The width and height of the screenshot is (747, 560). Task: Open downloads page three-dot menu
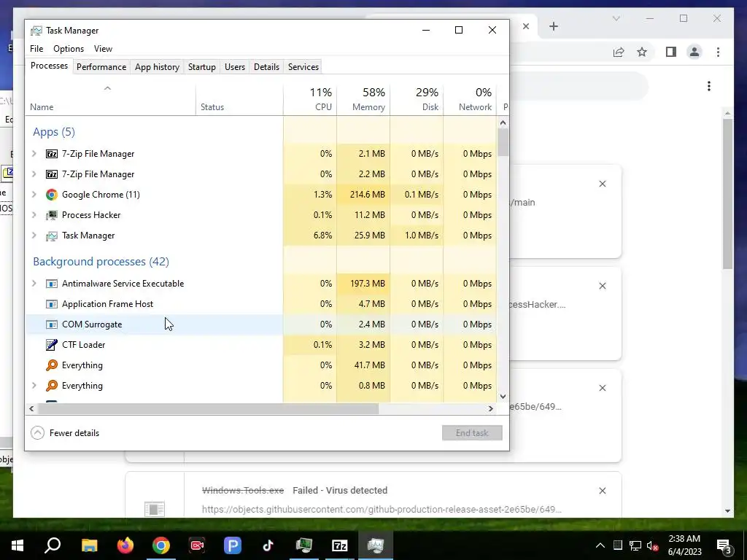coord(709,86)
